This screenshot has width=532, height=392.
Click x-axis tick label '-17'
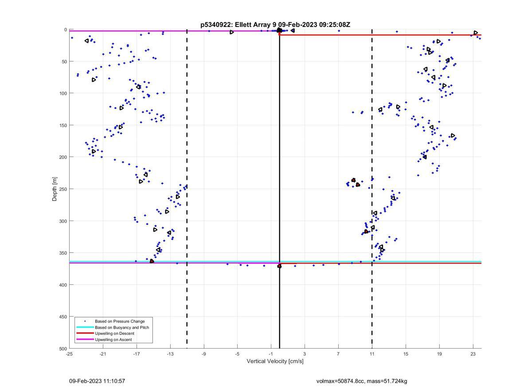(x=137, y=353)
